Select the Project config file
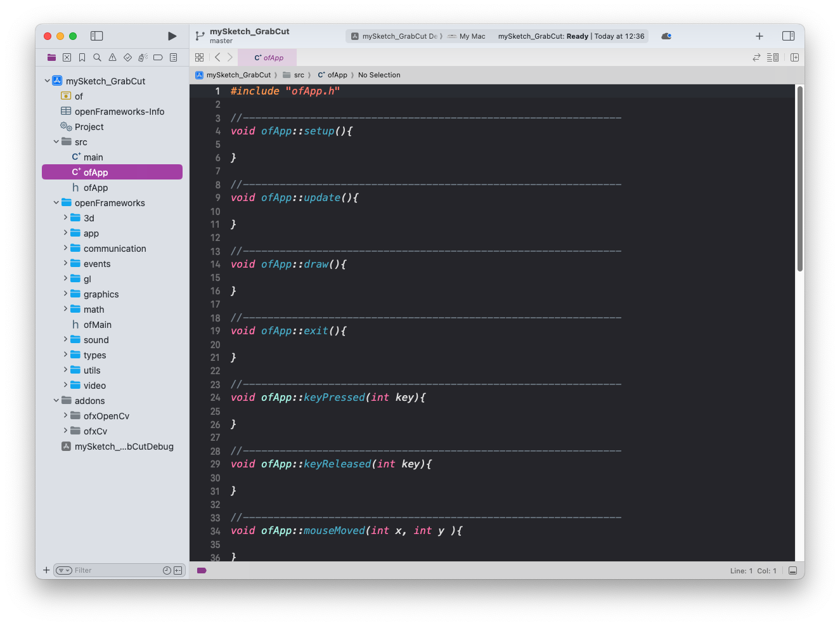 [x=82, y=127]
